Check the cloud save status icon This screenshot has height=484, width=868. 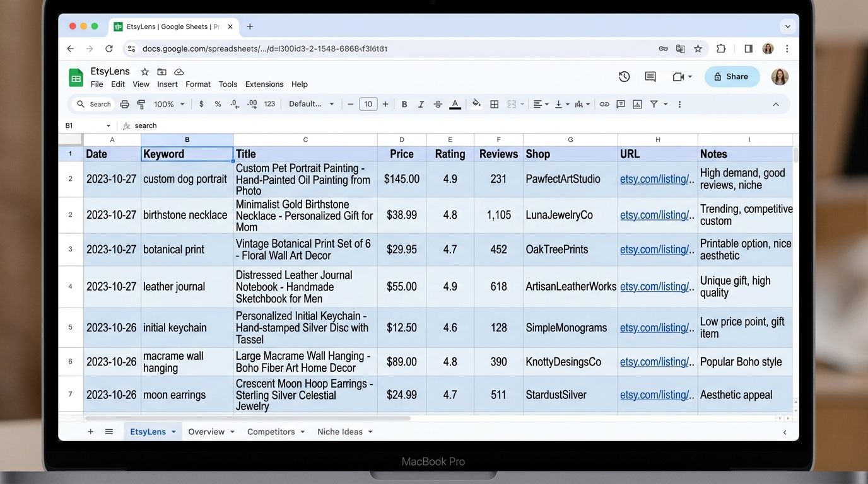point(179,72)
